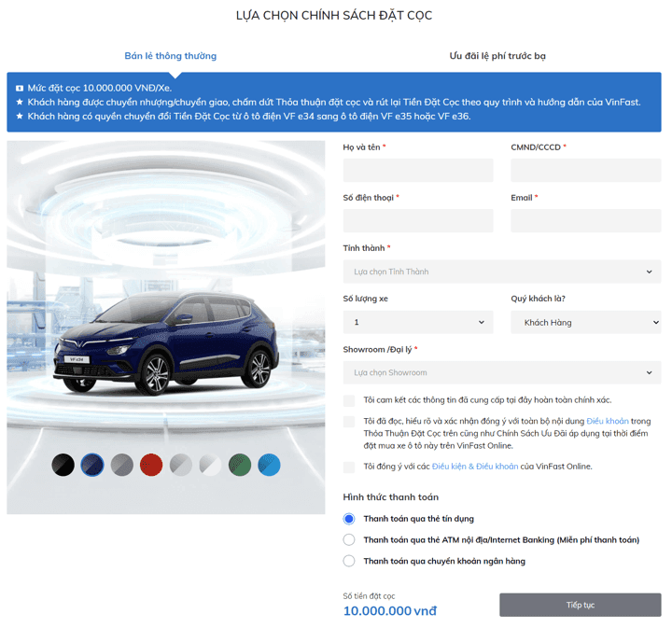Click the Số điện thoại input field

(x=418, y=221)
